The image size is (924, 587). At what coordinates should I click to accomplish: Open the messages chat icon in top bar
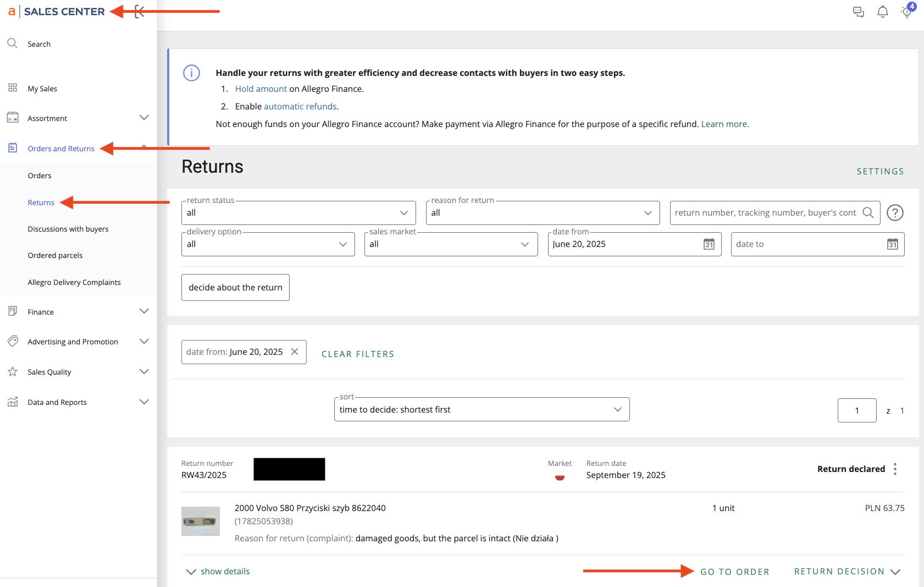tap(858, 12)
